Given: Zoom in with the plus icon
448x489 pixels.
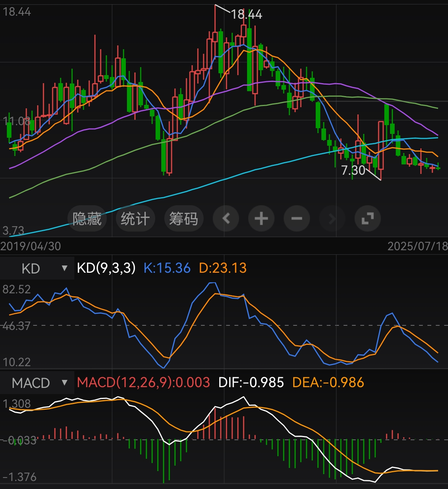Looking at the screenshot, I should pos(261,219).
